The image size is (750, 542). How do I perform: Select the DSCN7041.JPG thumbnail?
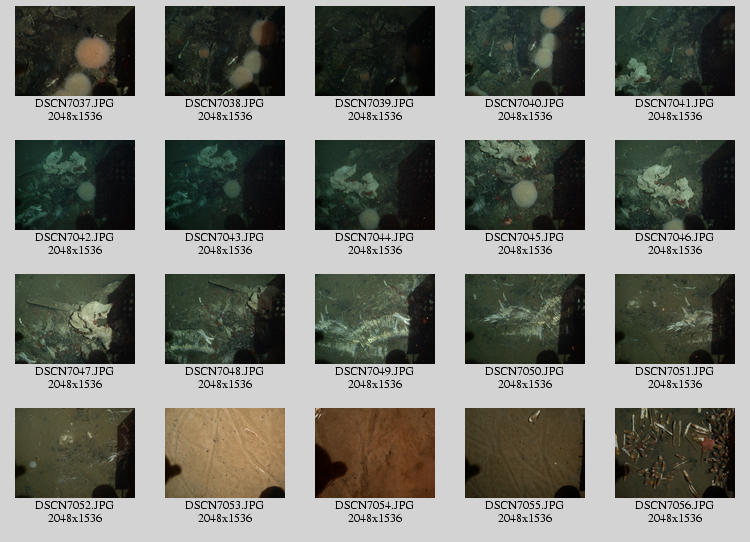(x=675, y=51)
